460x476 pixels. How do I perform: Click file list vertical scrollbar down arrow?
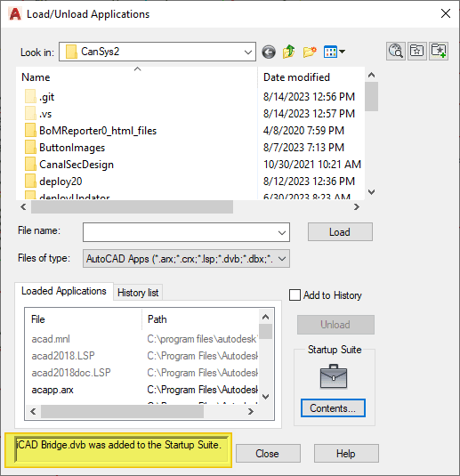371,192
